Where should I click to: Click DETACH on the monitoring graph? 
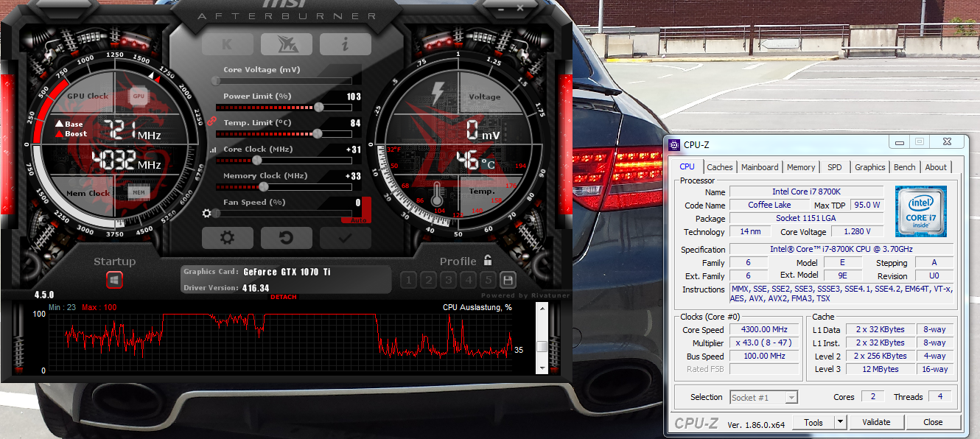click(284, 297)
